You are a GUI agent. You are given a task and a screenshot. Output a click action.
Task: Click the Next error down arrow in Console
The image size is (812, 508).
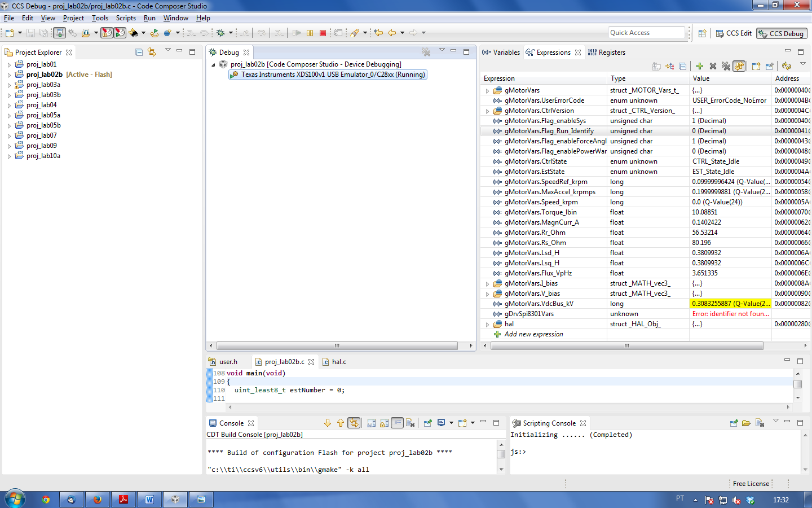pos(328,423)
